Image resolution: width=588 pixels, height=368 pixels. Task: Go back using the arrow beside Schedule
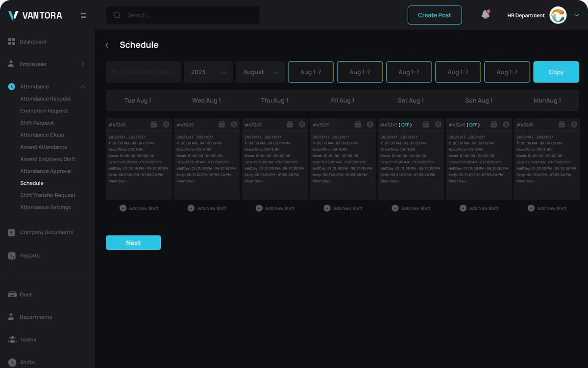coord(107,45)
